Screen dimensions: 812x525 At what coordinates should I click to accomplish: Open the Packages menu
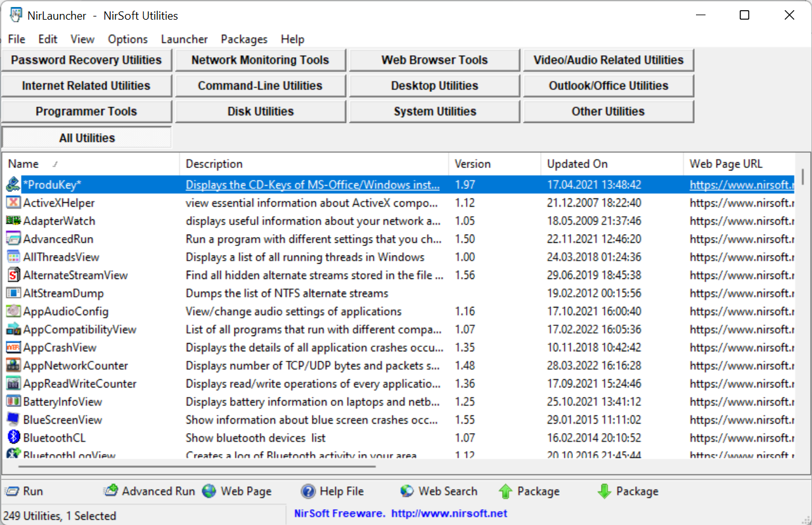244,39
